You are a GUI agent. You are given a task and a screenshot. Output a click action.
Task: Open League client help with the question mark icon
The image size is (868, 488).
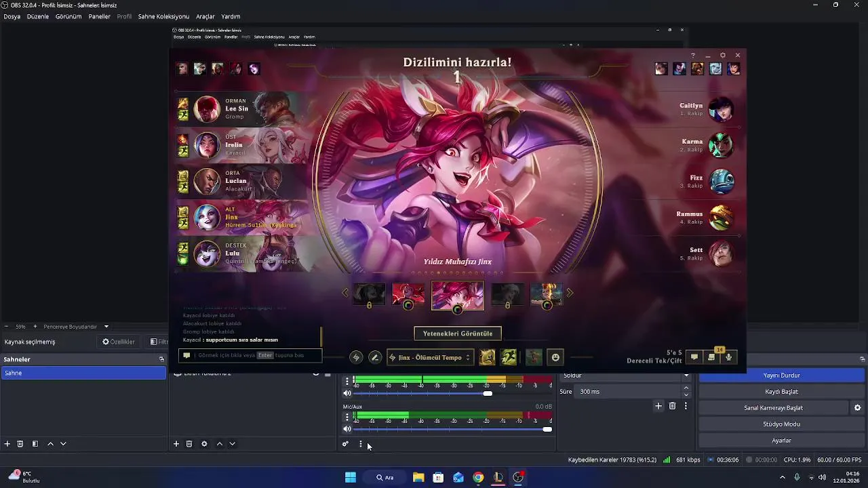point(692,55)
